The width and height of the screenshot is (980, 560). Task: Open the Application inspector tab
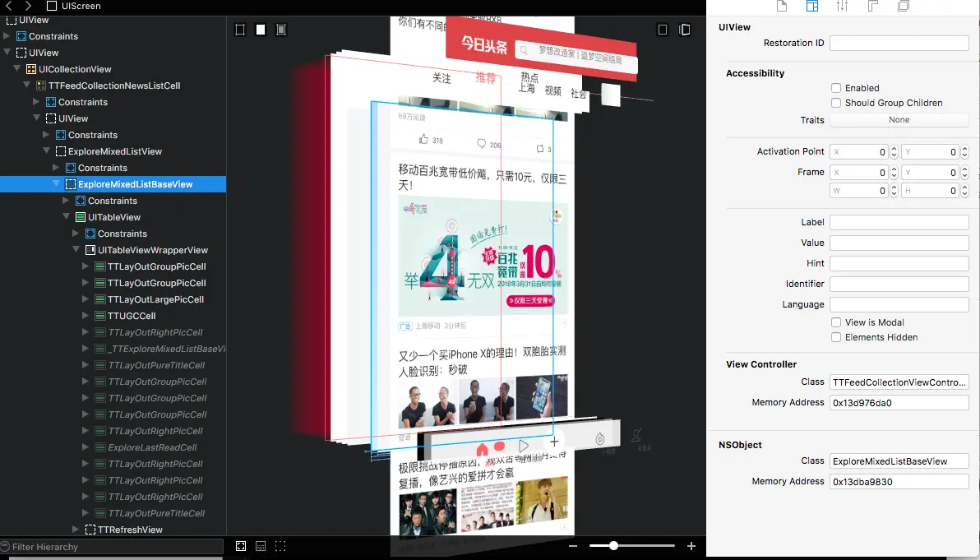[781, 6]
